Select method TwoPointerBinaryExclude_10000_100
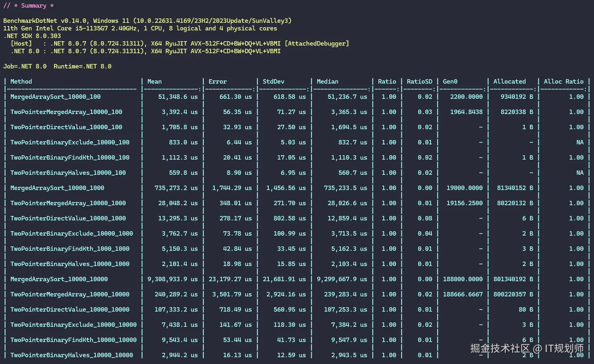The height and width of the screenshot is (364, 594). click(70, 142)
